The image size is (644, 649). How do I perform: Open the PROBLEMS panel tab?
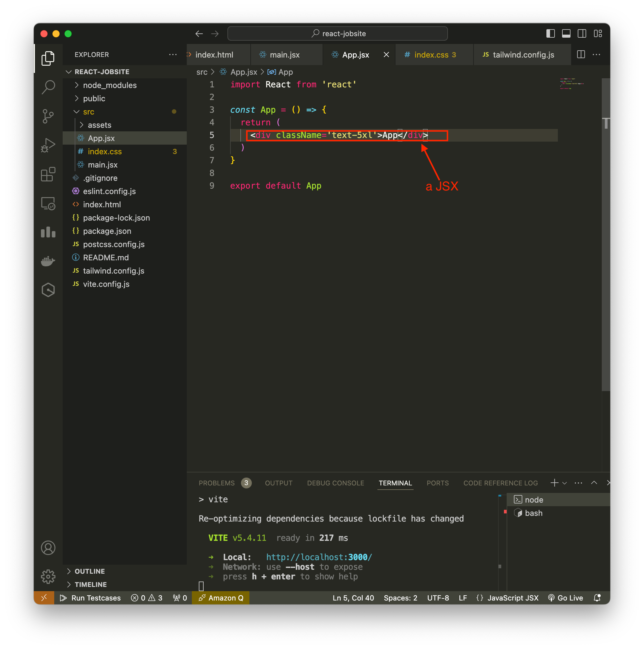tap(217, 483)
